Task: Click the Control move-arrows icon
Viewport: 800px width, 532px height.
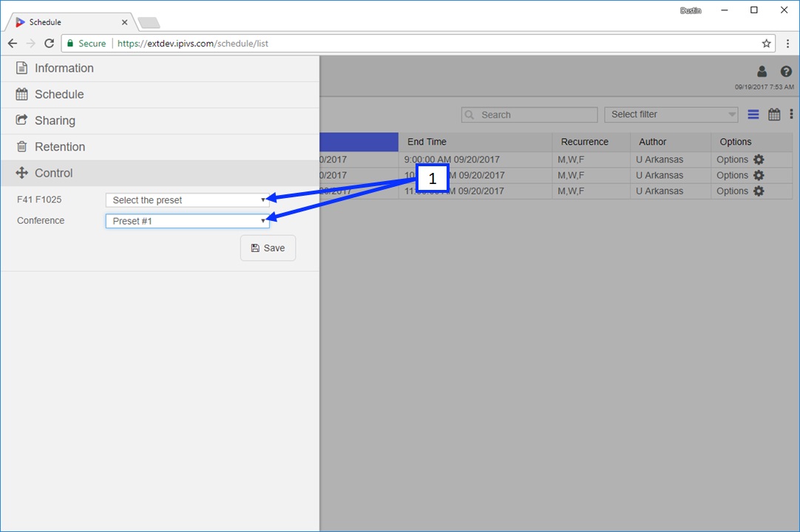Action: pos(21,173)
